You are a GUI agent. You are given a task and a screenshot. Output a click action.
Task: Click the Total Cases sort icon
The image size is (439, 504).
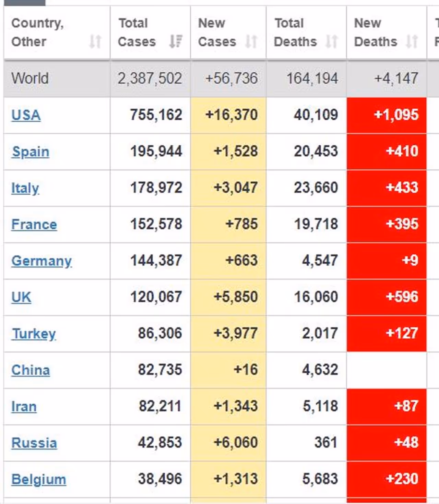pyautogui.click(x=176, y=41)
